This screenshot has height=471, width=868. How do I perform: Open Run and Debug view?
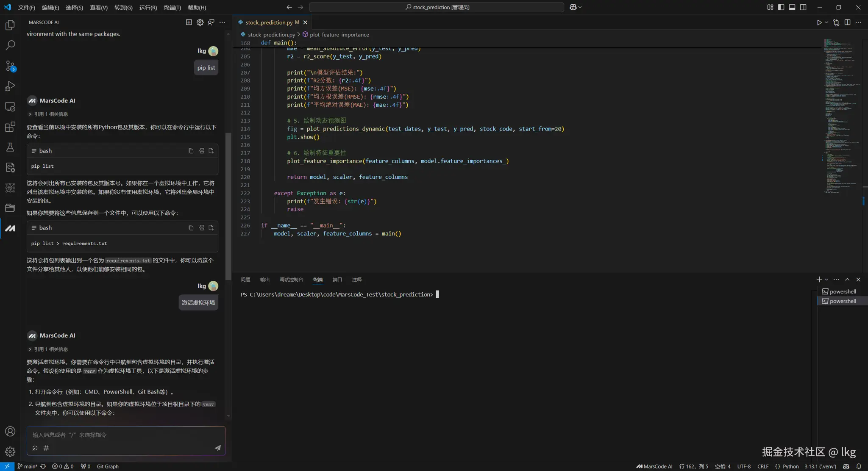tap(10, 86)
